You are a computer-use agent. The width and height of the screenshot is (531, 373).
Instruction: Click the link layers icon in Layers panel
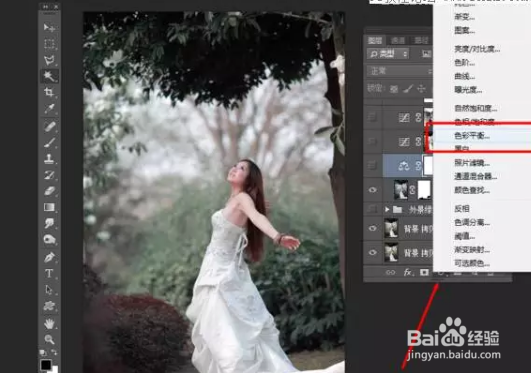pyautogui.click(x=390, y=272)
